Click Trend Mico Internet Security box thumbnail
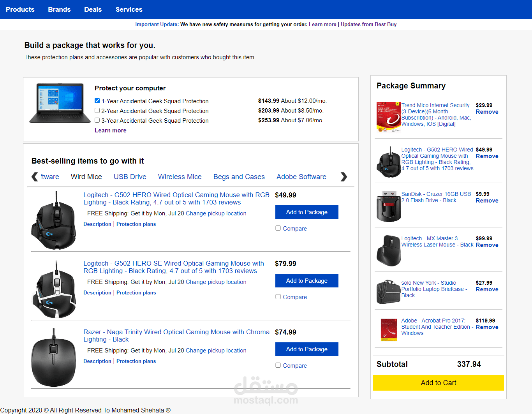The width and height of the screenshot is (532, 414). coord(389,117)
